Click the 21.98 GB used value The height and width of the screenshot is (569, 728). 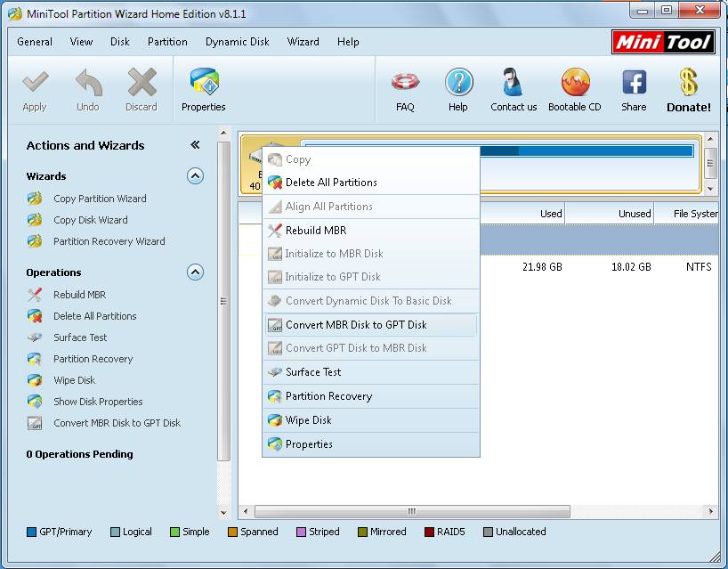point(542,266)
